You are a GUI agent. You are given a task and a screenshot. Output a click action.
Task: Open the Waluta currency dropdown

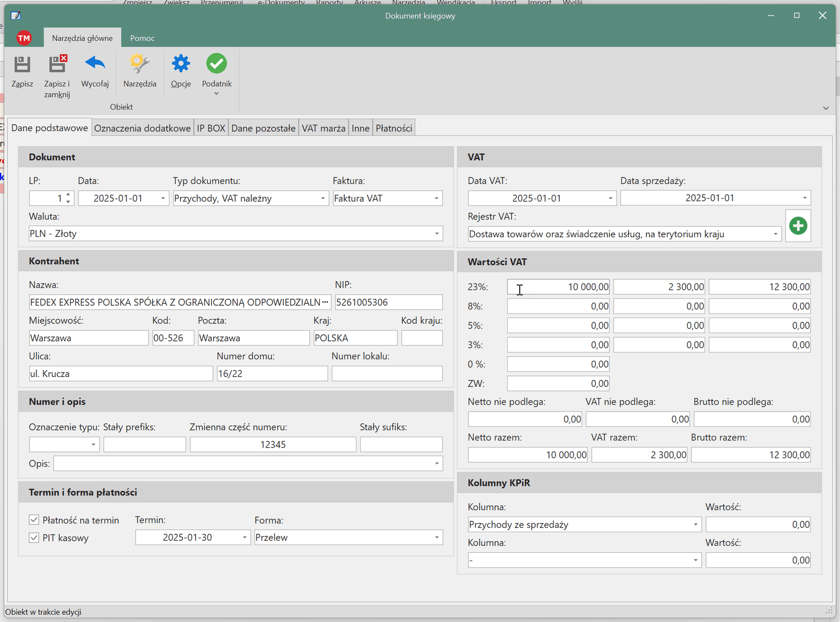pos(436,234)
